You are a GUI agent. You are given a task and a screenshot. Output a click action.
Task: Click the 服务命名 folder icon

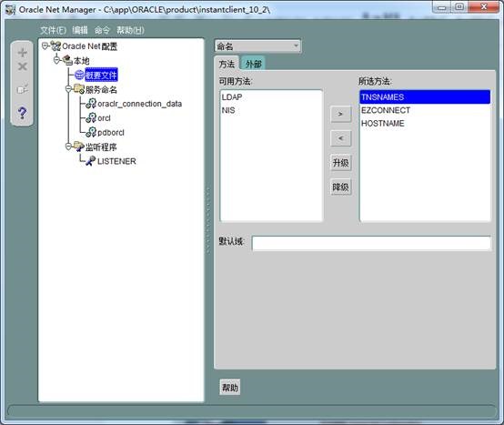tap(79, 89)
